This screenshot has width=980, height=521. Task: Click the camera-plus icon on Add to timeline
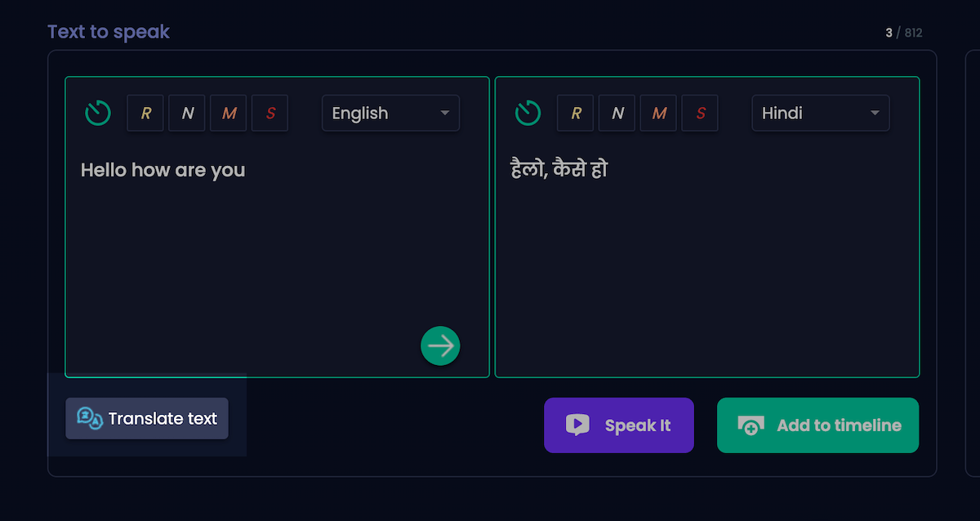tap(751, 425)
